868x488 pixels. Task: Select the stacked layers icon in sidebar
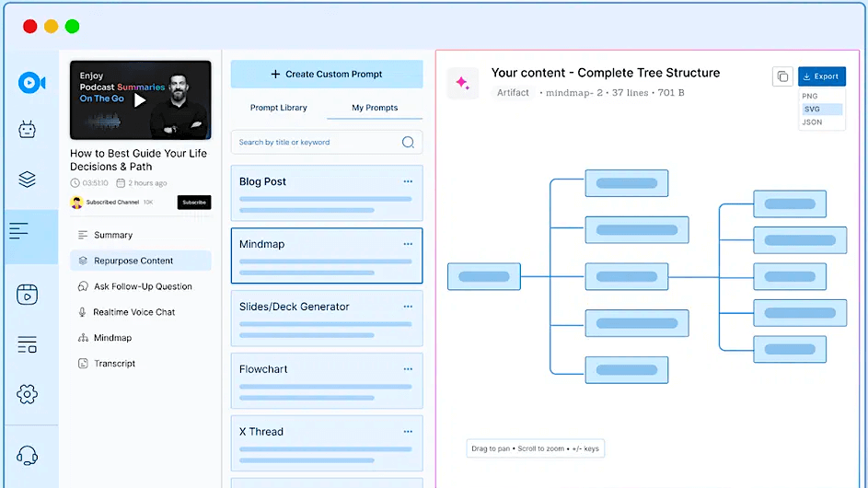[28, 180]
